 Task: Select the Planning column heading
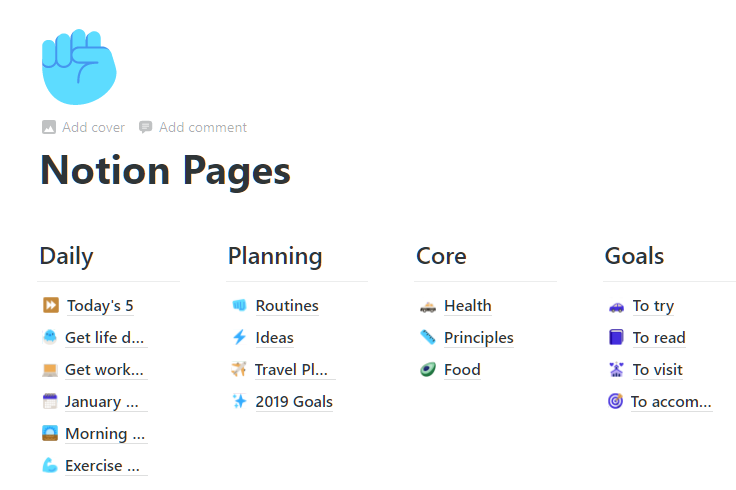tap(275, 256)
